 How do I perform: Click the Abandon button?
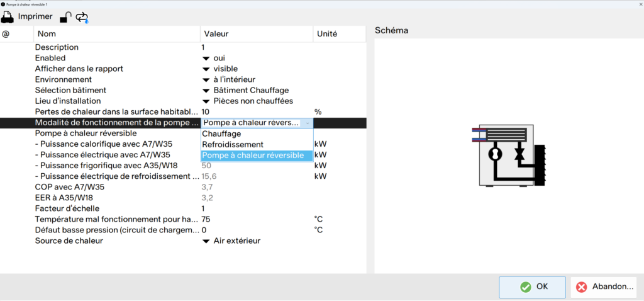pos(604,287)
